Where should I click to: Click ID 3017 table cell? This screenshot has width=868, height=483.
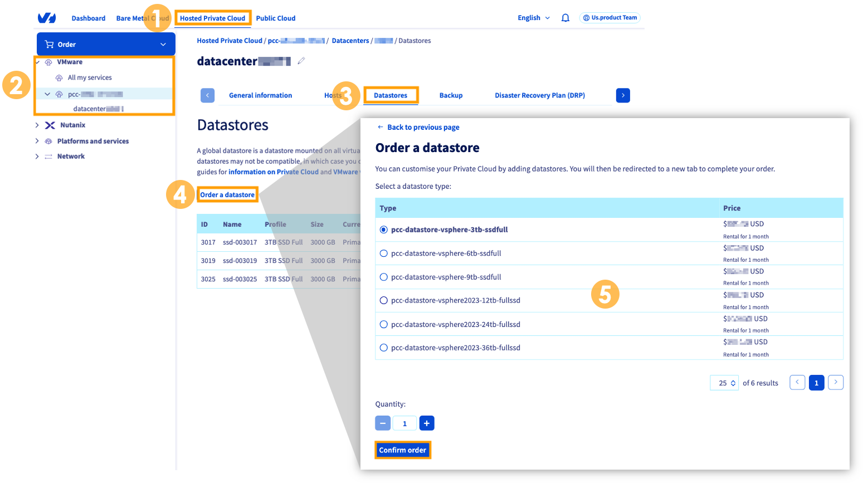[208, 242]
